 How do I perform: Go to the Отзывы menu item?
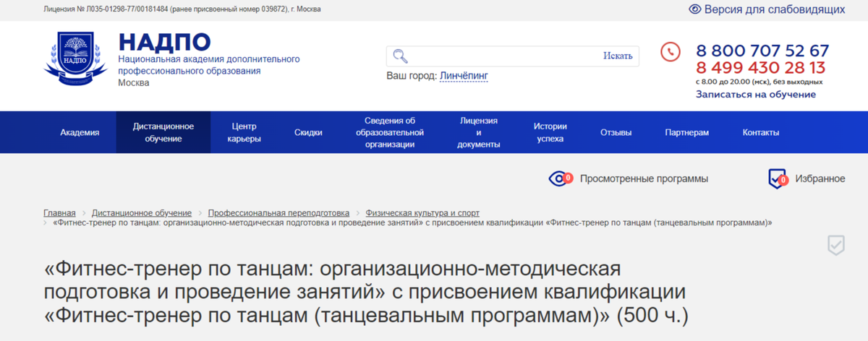tap(616, 132)
